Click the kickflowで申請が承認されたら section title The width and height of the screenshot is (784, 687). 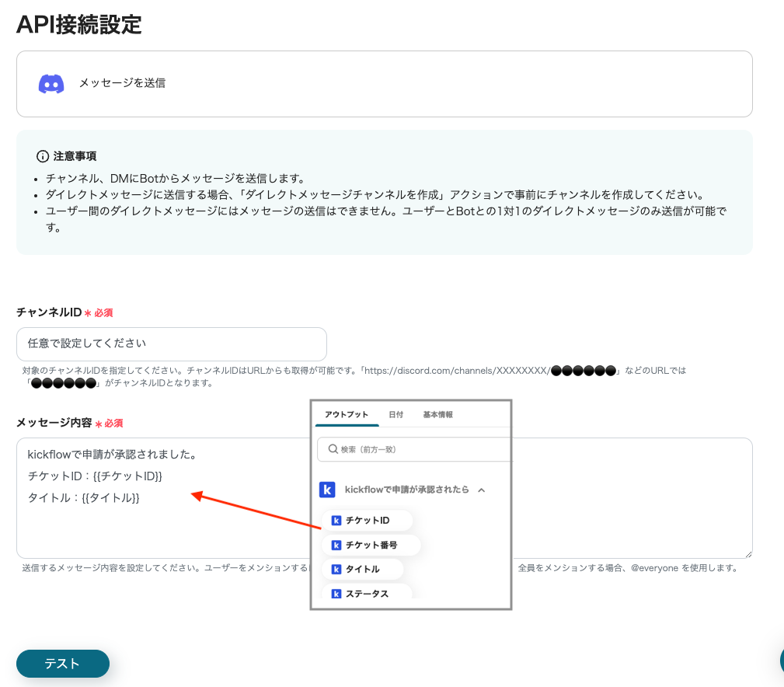pyautogui.click(x=407, y=490)
